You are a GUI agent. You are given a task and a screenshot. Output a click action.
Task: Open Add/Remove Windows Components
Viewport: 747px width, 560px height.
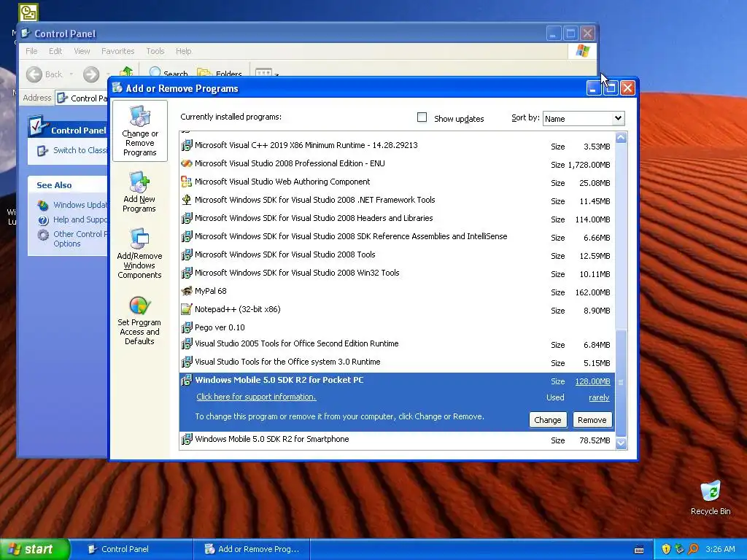point(139,253)
